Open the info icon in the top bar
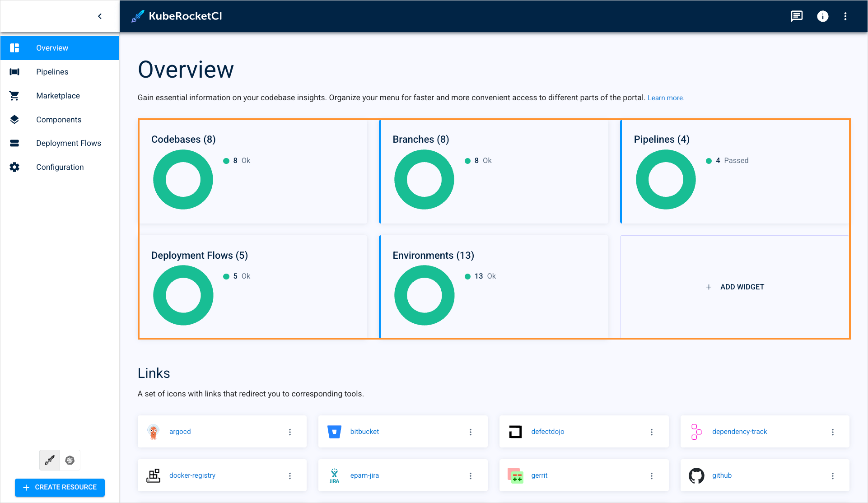This screenshot has height=503, width=868. (x=822, y=16)
